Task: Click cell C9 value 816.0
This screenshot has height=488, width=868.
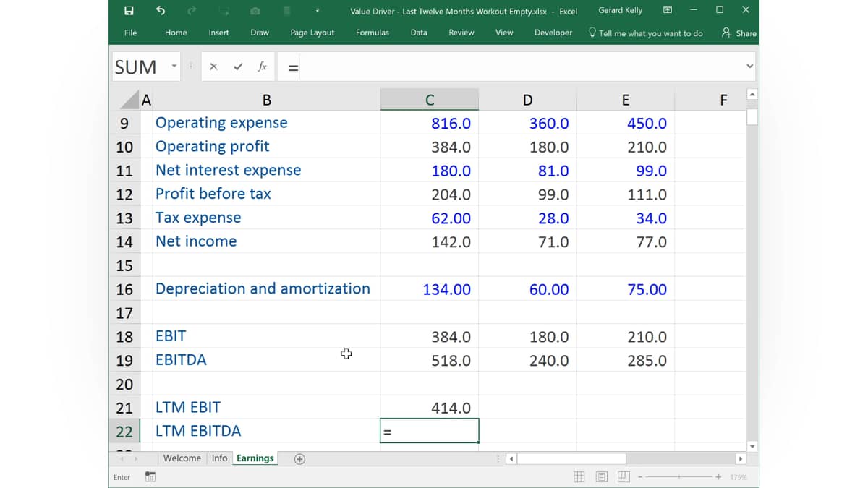Action: click(x=430, y=123)
